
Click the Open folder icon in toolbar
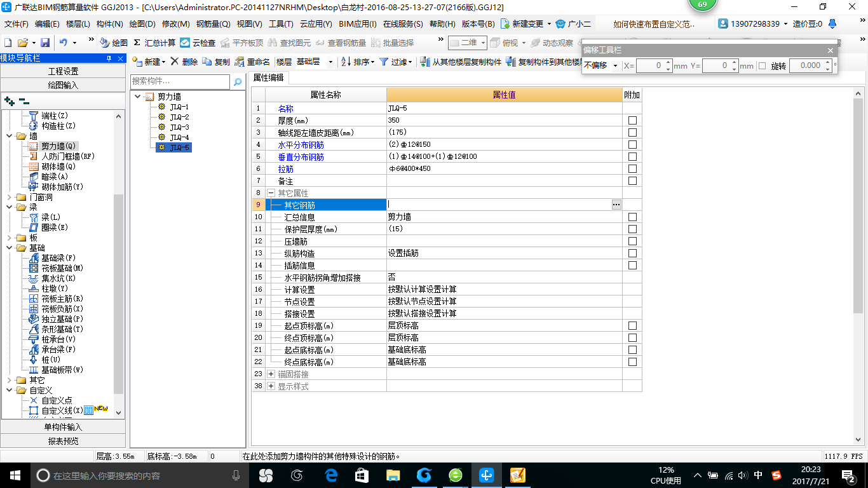pyautogui.click(x=22, y=43)
